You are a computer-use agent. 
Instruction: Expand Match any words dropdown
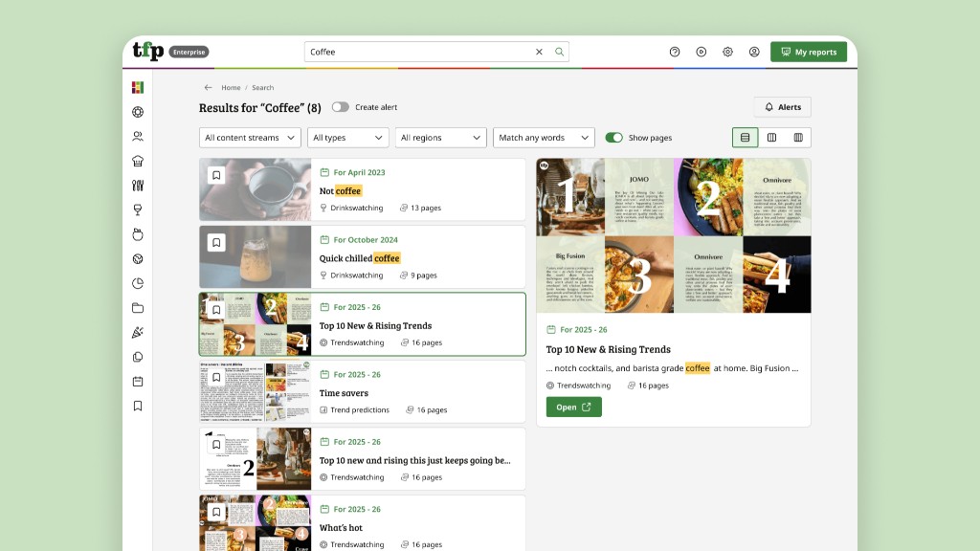[x=544, y=138]
